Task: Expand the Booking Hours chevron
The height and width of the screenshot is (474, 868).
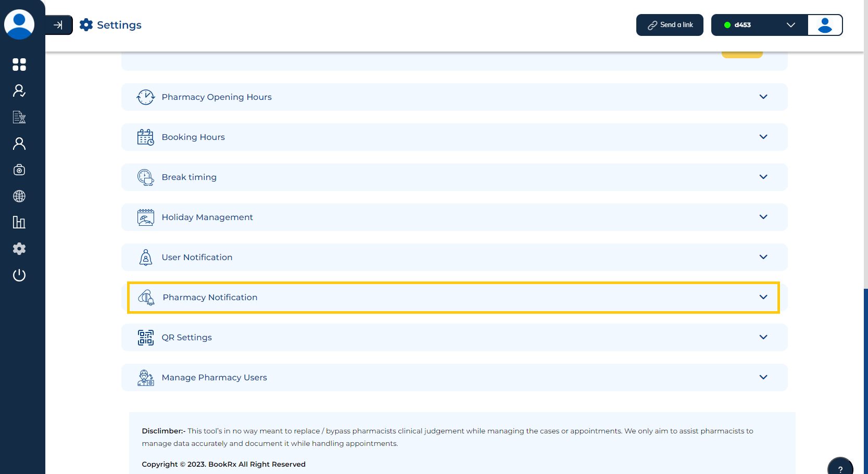Action: point(763,137)
